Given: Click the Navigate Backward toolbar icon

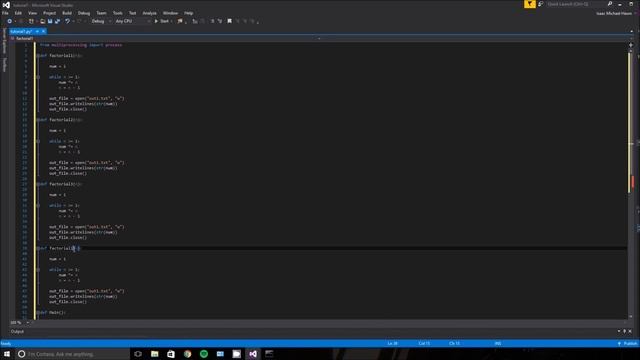Looking at the screenshot, I should click(x=9, y=21).
